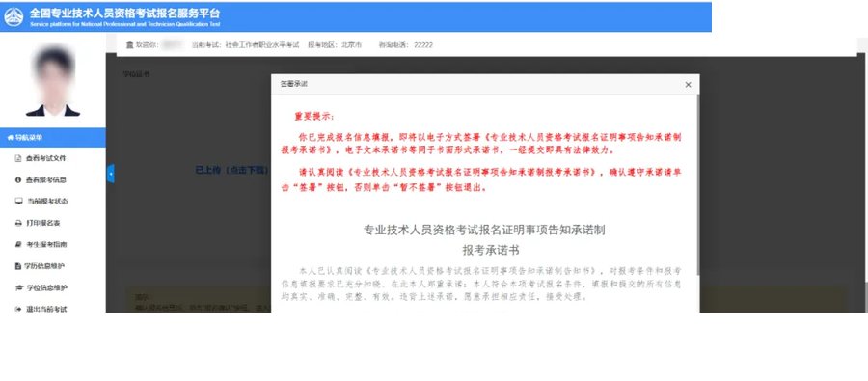868x381 pixels.
Task: Click 报考地区：北京市 text
Action: (335, 45)
